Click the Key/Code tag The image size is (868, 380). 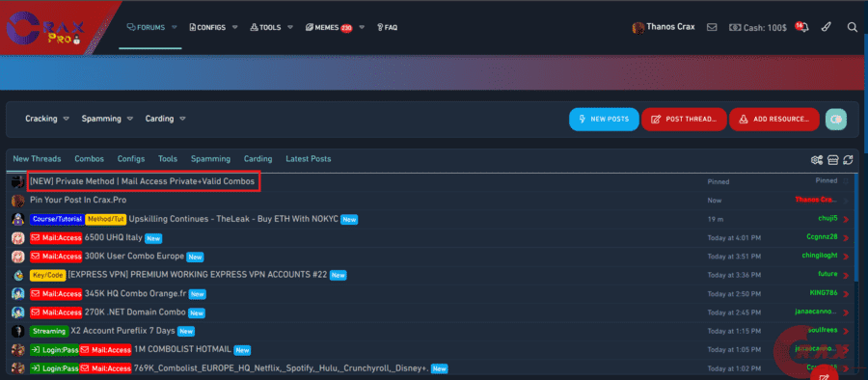pyautogui.click(x=47, y=275)
